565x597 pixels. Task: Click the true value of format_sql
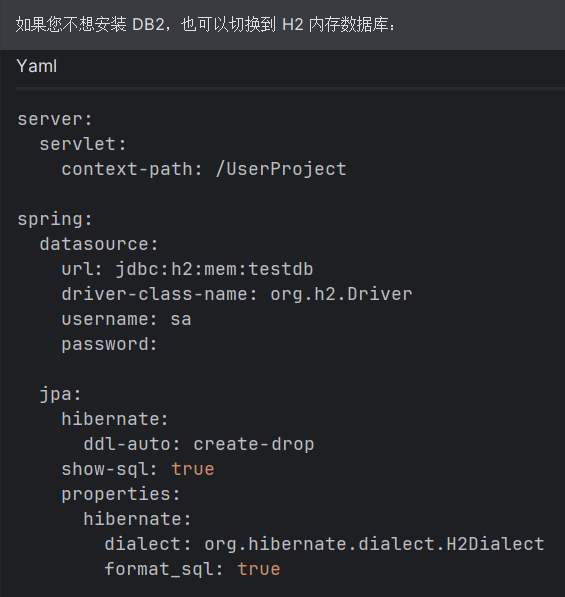click(259, 569)
